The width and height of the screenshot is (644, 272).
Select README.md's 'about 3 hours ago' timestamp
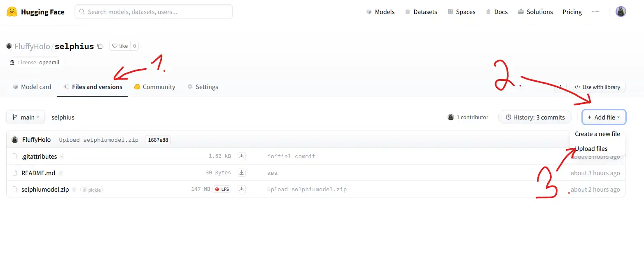click(x=595, y=173)
